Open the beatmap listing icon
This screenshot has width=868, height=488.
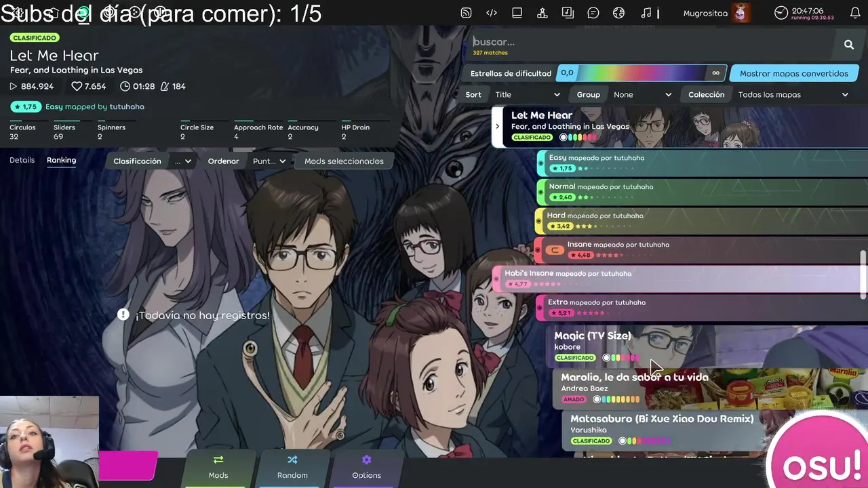[x=568, y=13]
